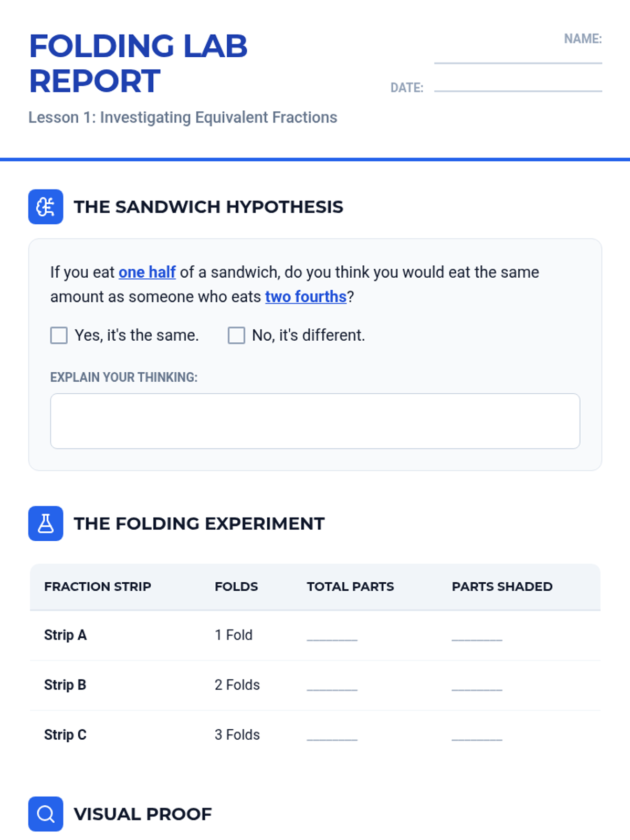The image size is (630, 840).
Task: Click Strip A Total Parts blank
Action: click(x=332, y=636)
